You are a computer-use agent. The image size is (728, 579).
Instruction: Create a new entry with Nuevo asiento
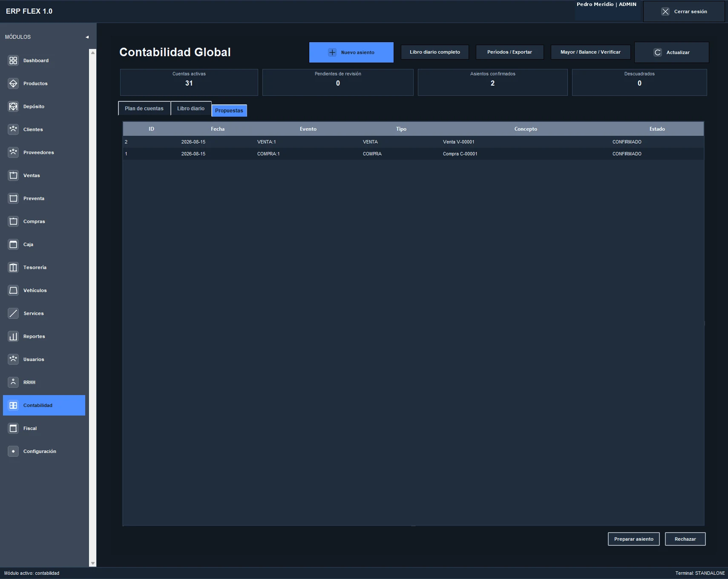point(351,52)
